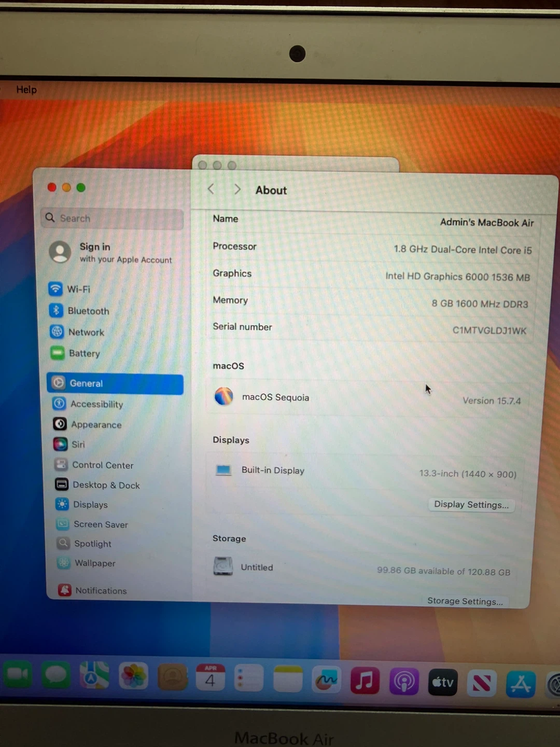Viewport: 560px width, 747px height.
Task: Open Messages from the Dock
Action: [56, 675]
